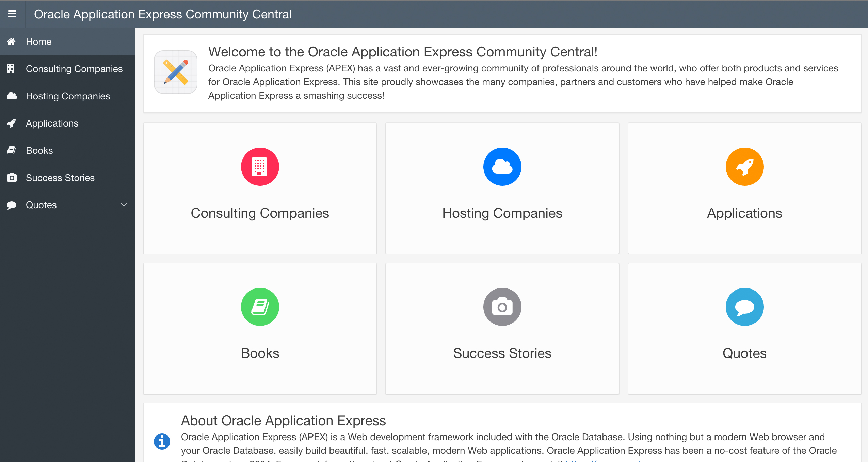Expand the Quotes submenu chevron
868x462 pixels.
[x=124, y=205]
